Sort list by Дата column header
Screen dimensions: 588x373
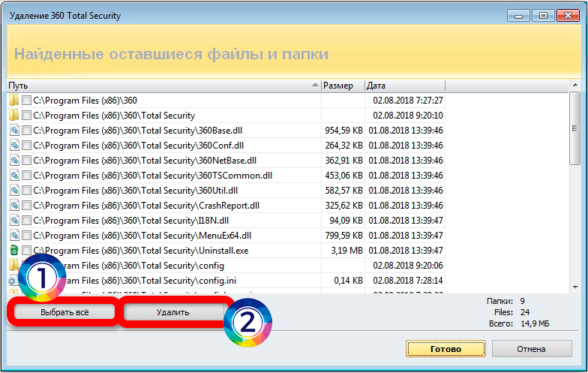pyautogui.click(x=405, y=86)
